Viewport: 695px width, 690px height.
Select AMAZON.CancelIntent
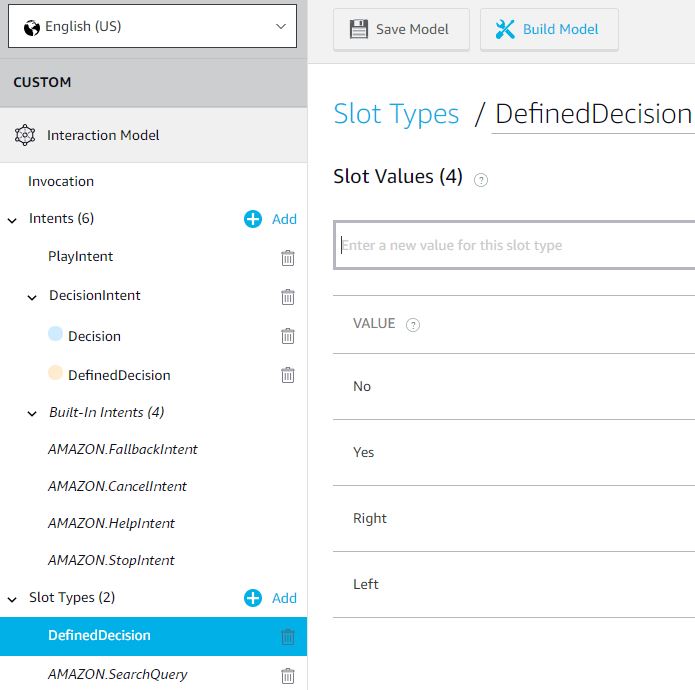point(117,486)
